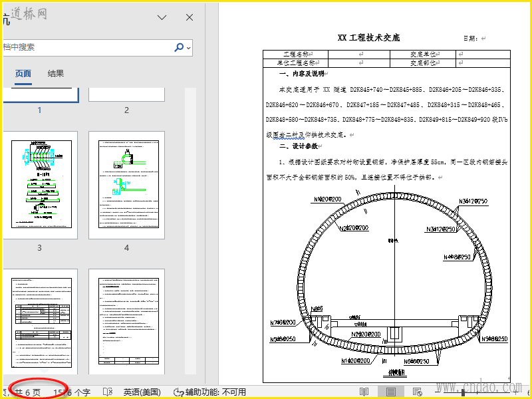Switch to Web Layout view icon
This screenshot has width=532, height=399.
click(x=418, y=392)
